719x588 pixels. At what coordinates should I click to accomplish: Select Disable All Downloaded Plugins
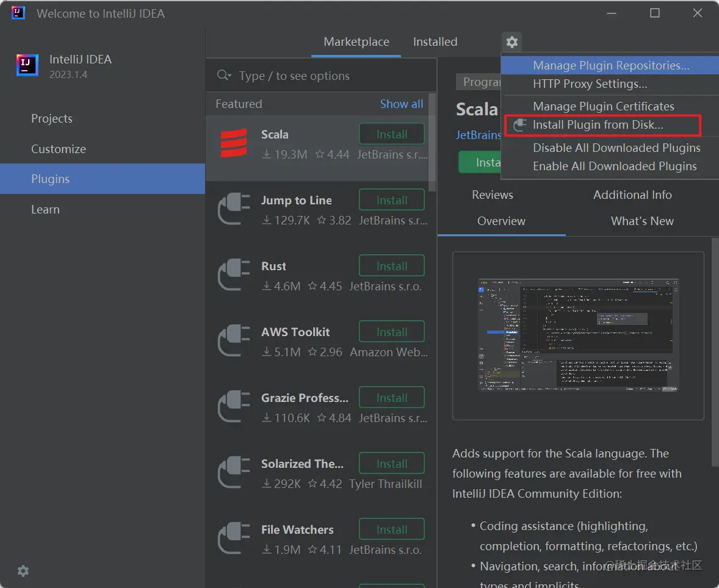point(610,148)
